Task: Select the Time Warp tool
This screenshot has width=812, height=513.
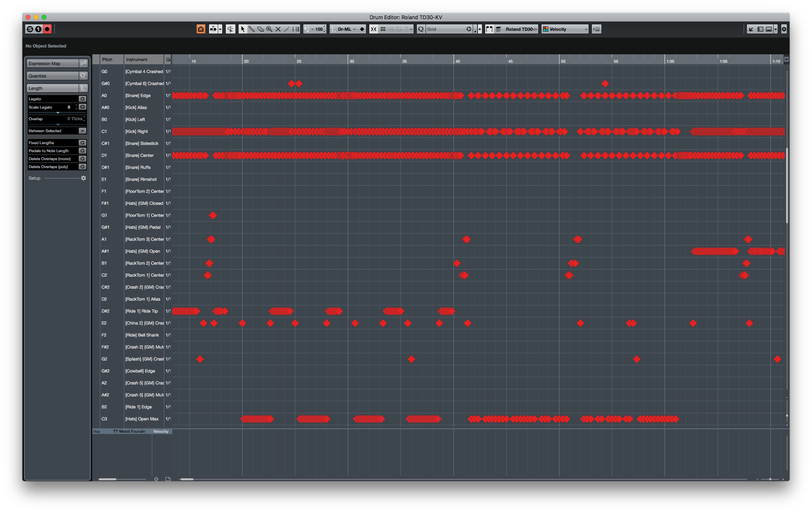Action: tap(296, 29)
